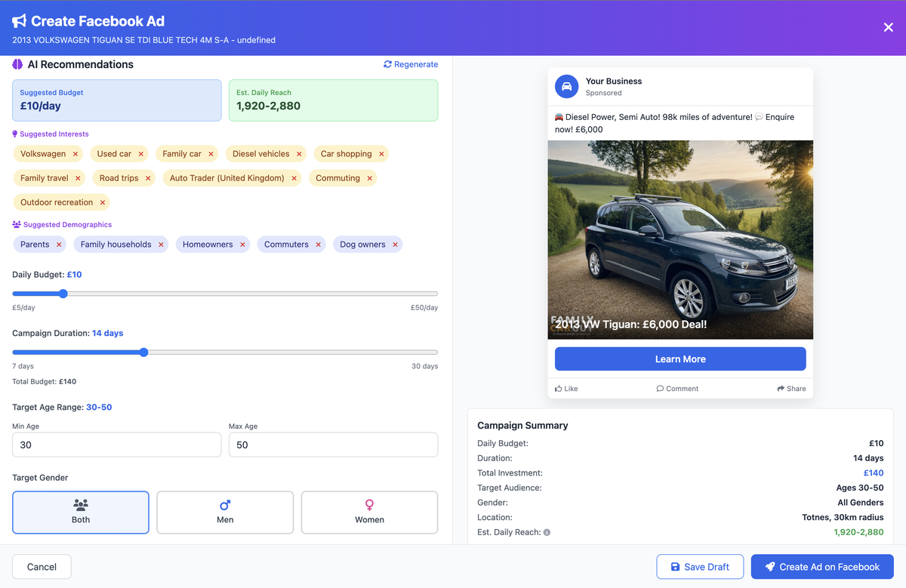Image resolution: width=906 pixels, height=588 pixels.
Task: Select Both for target gender
Action: pyautogui.click(x=80, y=512)
